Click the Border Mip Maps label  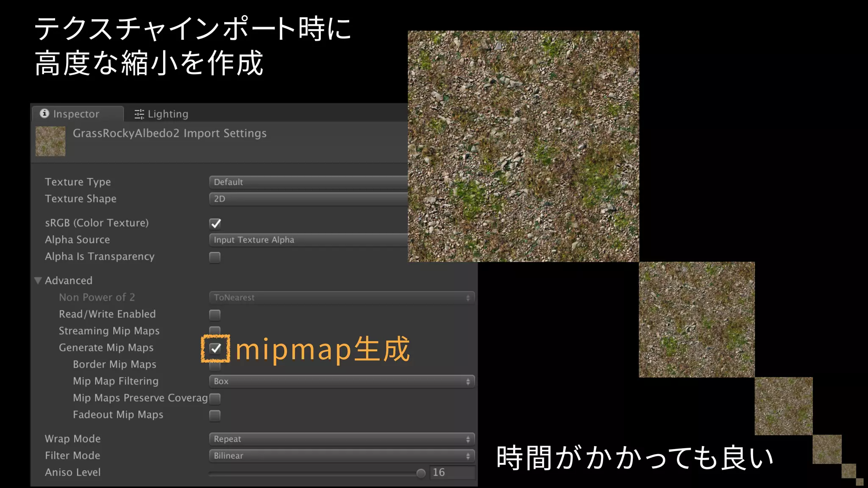click(x=114, y=364)
